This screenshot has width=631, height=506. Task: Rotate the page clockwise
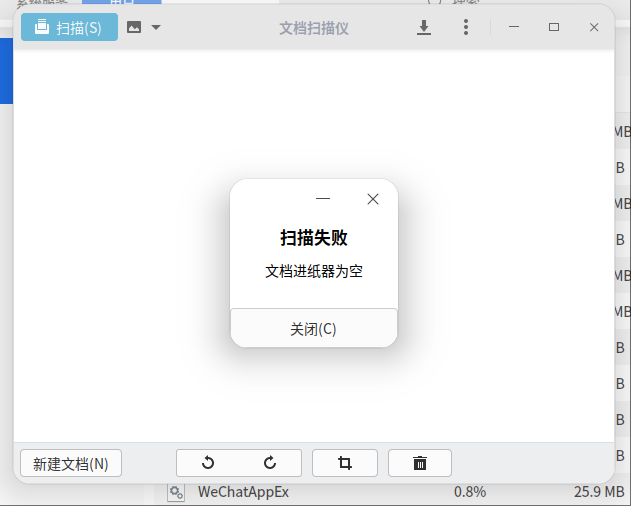[x=270, y=463]
